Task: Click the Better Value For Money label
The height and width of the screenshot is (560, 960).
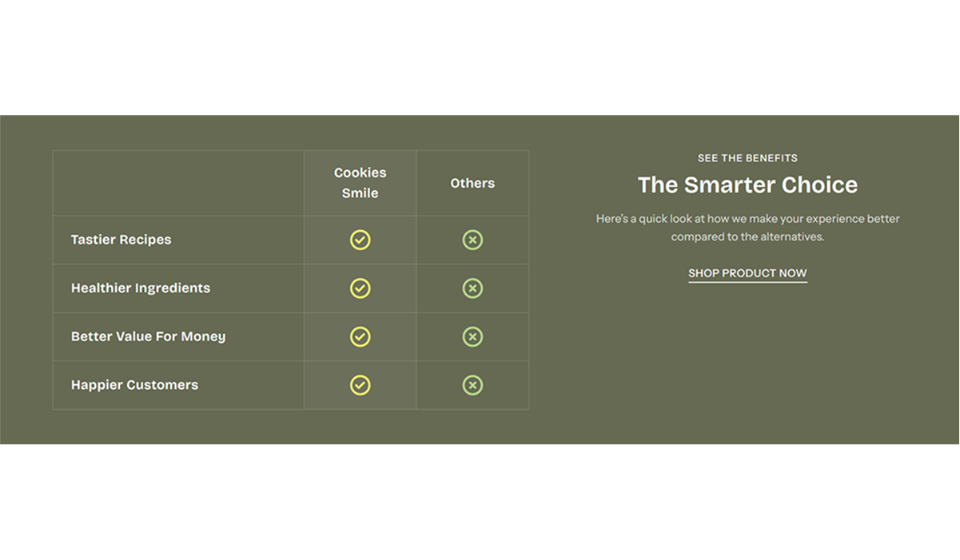Action: (x=148, y=336)
